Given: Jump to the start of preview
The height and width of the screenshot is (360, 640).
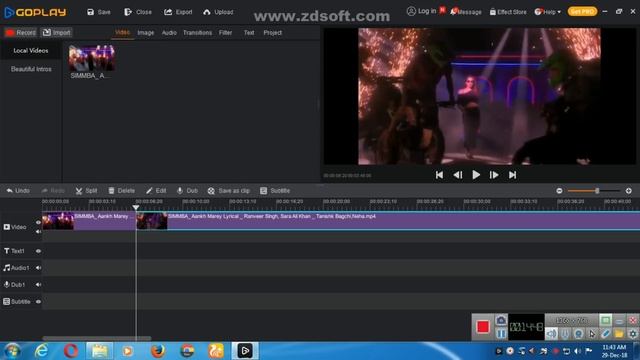Looking at the screenshot, I should point(439,175).
